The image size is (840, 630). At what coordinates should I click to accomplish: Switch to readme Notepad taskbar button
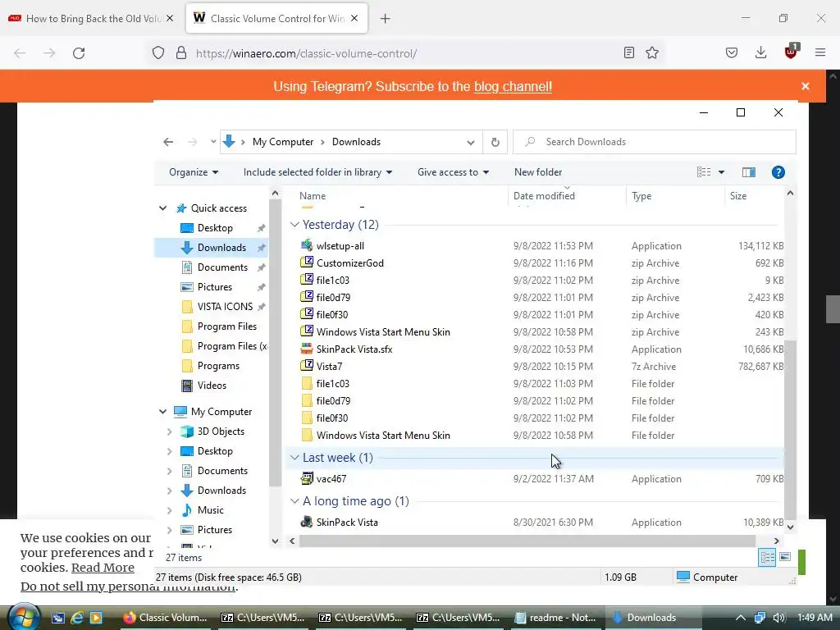tap(555, 618)
